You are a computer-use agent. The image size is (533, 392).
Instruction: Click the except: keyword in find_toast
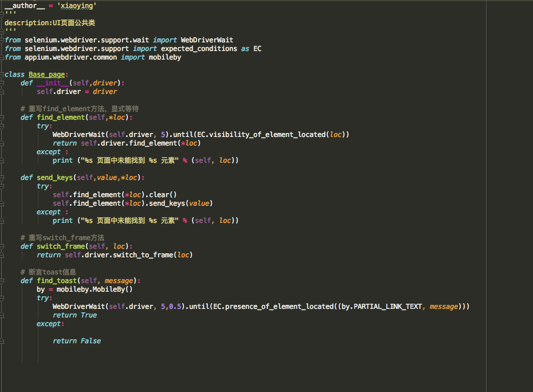pyautogui.click(x=50, y=324)
